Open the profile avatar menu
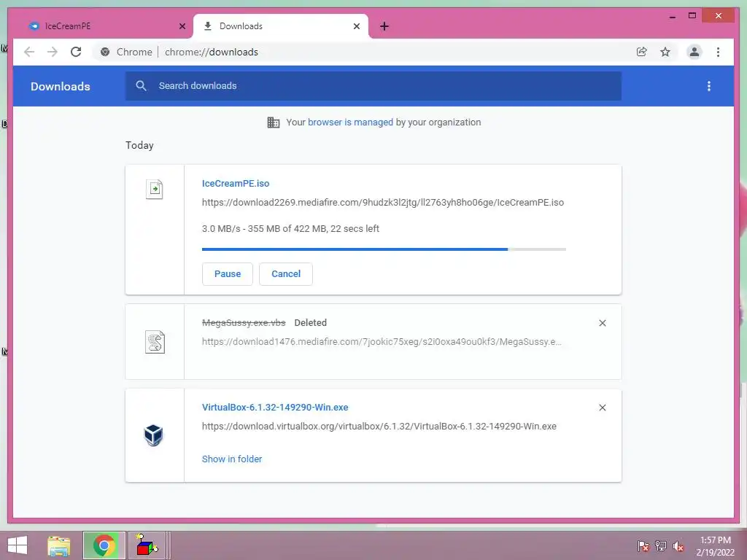This screenshot has height=560, width=747. coord(694,52)
